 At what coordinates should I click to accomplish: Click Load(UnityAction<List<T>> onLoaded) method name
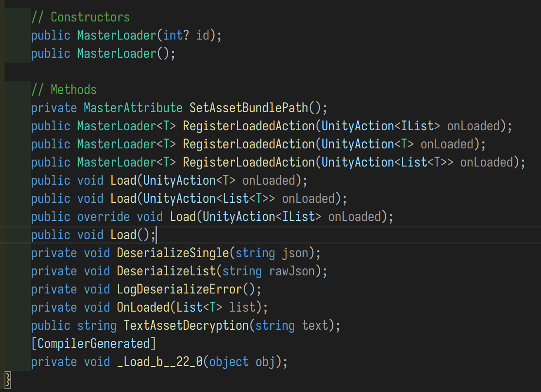click(x=123, y=199)
